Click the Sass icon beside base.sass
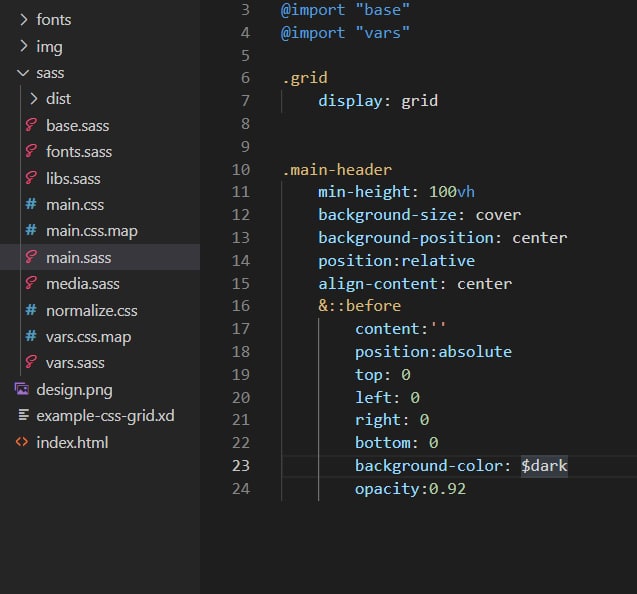The width and height of the screenshot is (637, 594). tap(31, 125)
